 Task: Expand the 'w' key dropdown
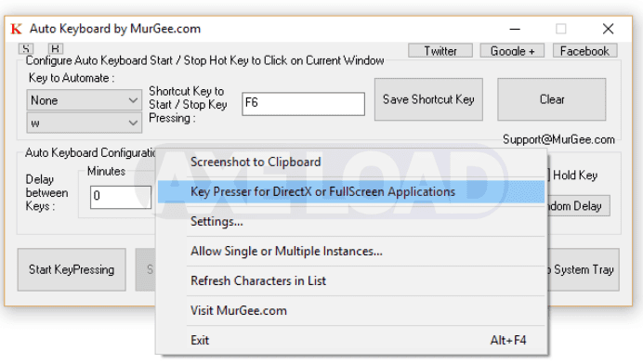[85, 123]
